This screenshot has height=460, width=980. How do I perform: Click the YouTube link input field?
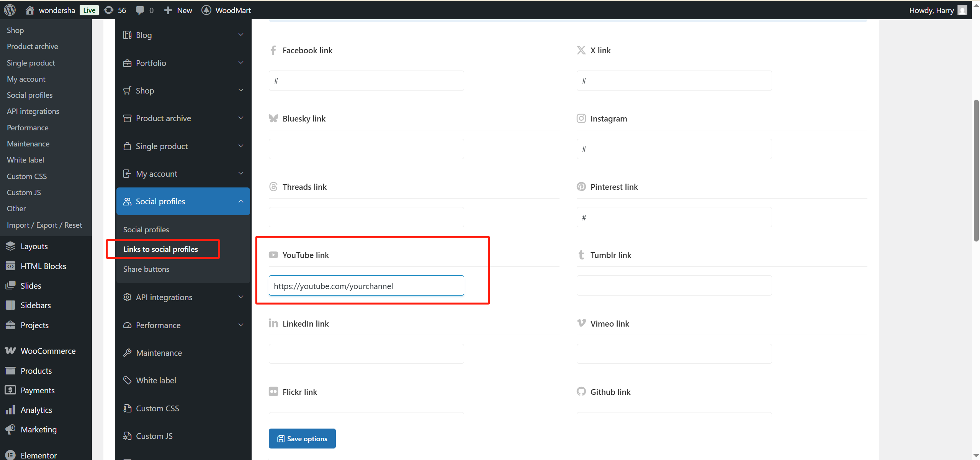click(x=366, y=286)
